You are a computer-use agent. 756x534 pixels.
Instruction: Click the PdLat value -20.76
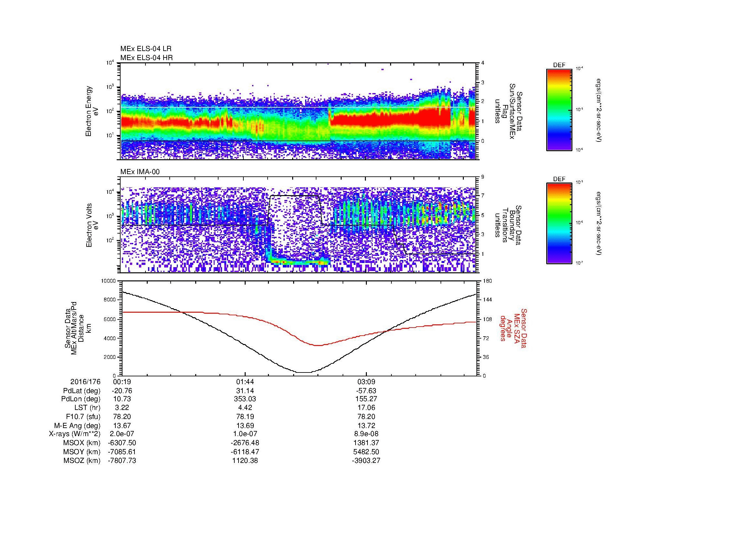pos(122,391)
